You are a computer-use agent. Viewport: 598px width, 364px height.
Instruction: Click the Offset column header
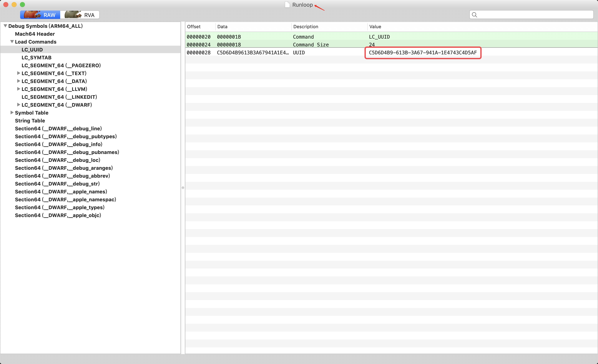[x=194, y=27]
